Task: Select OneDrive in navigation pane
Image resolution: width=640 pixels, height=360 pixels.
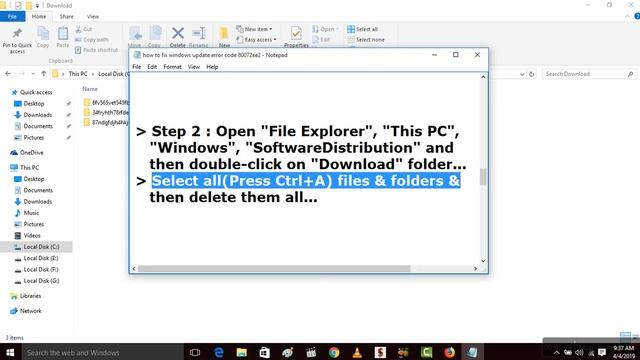Action: pyautogui.click(x=31, y=153)
